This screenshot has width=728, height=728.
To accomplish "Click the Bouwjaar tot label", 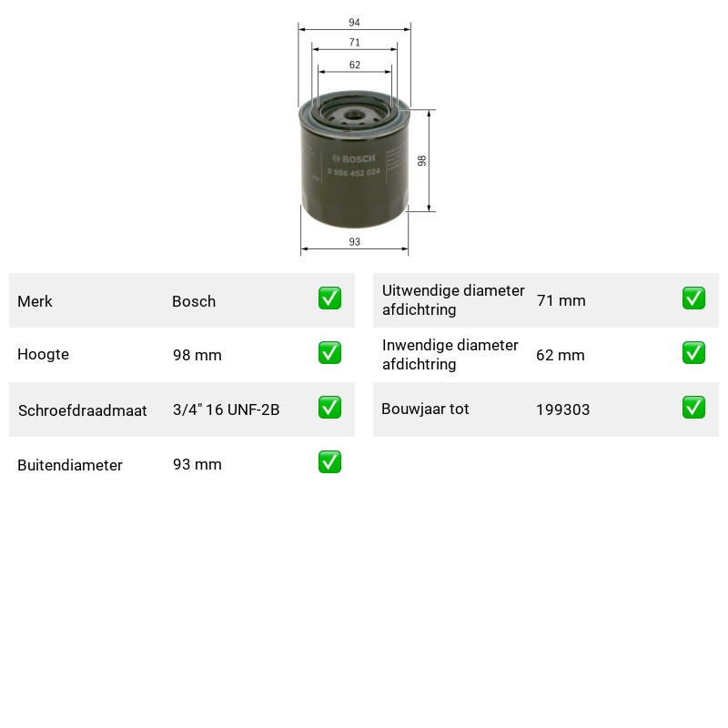I will tap(425, 409).
